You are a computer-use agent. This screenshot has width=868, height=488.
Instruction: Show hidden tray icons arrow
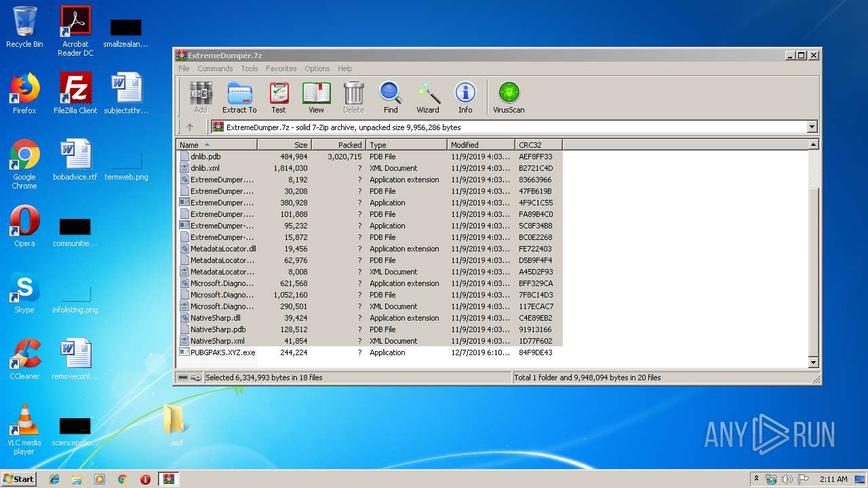756,479
